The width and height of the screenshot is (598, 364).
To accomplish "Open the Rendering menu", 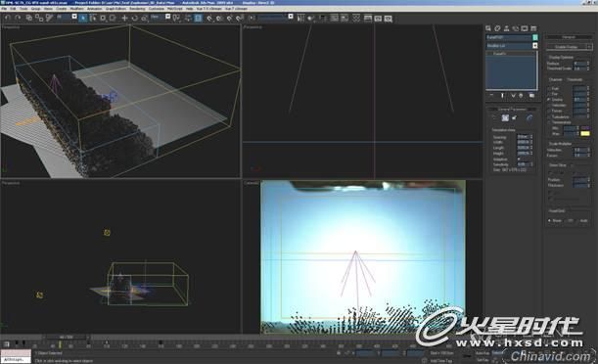I will 137,9.
